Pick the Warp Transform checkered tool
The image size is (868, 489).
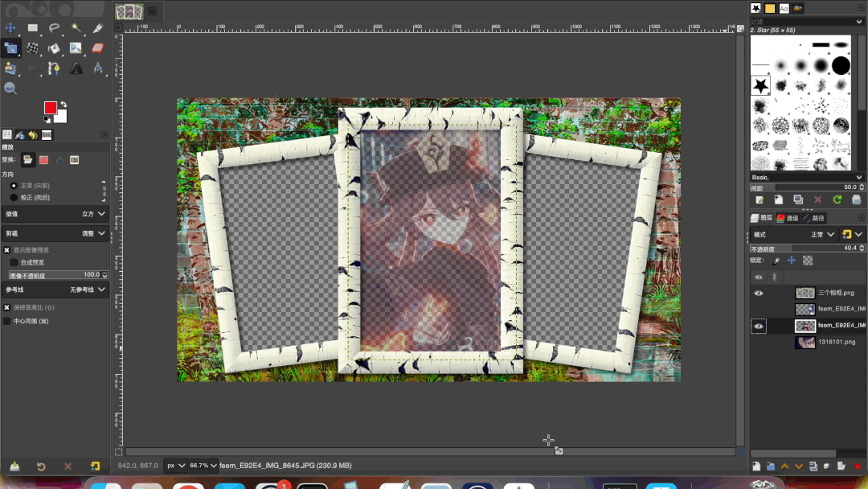pos(33,48)
